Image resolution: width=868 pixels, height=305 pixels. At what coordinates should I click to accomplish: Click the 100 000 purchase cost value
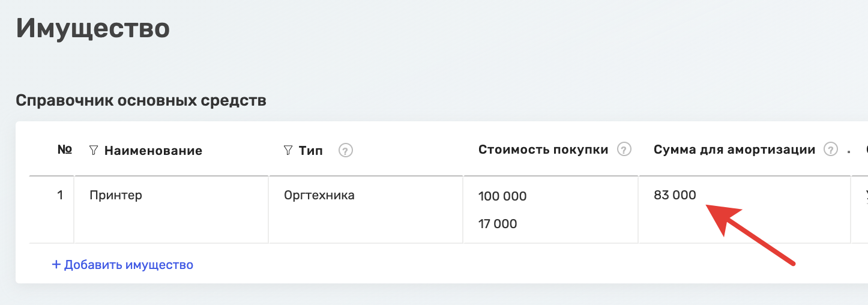point(502,196)
